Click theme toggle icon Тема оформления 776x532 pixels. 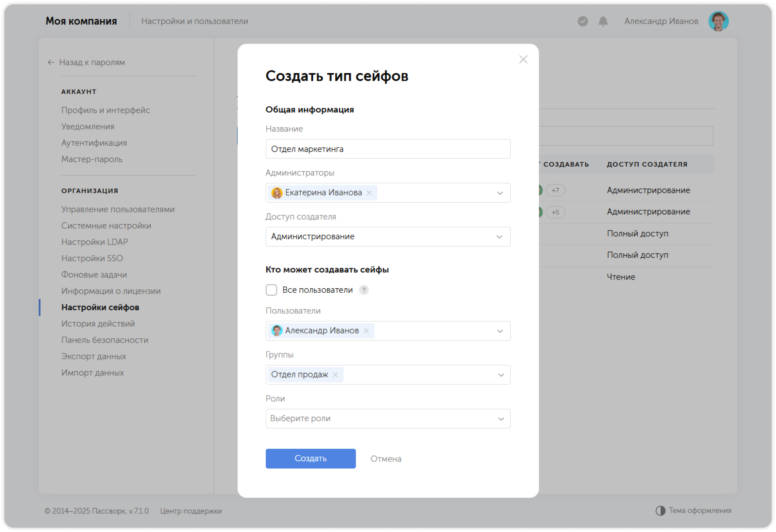(x=660, y=510)
